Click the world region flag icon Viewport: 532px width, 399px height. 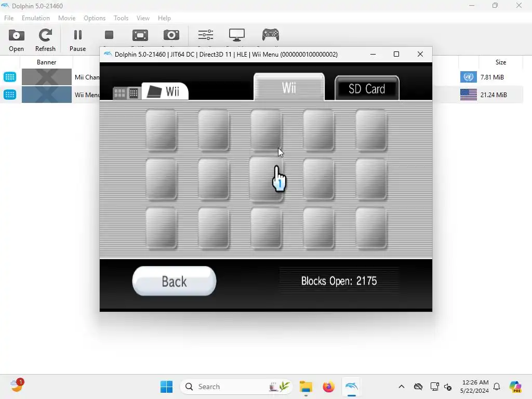point(468,77)
